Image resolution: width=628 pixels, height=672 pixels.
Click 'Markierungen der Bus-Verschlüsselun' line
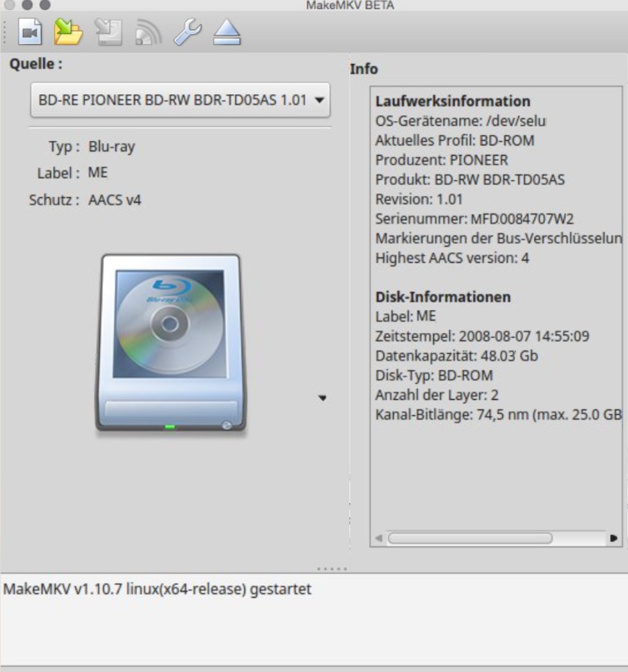499,238
